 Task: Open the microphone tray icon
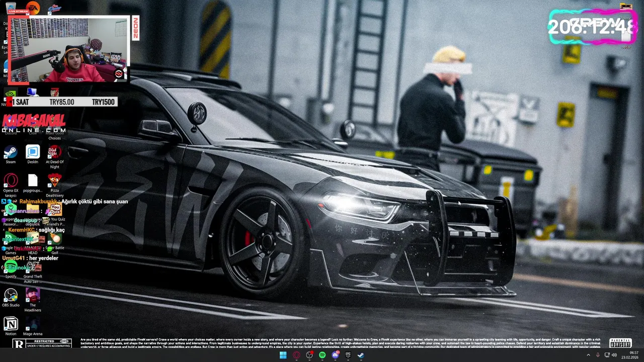(x=598, y=355)
